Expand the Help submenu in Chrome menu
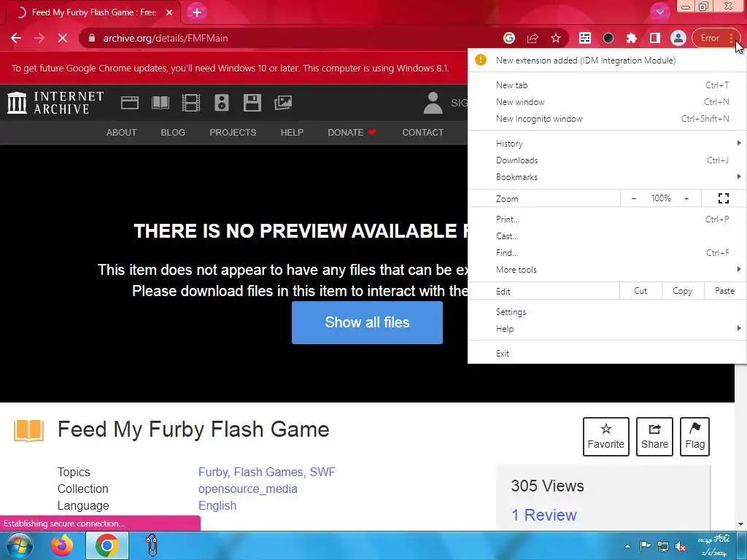The width and height of the screenshot is (747, 560). click(x=607, y=329)
